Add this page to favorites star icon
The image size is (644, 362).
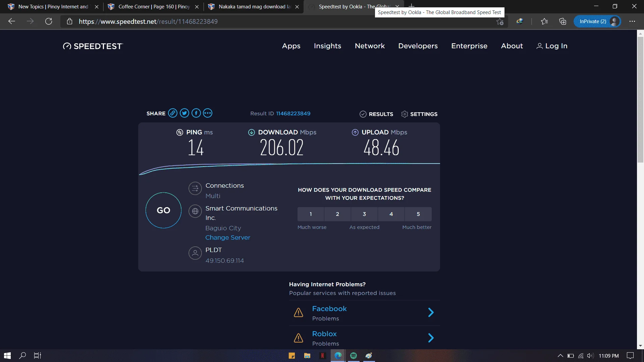500,22
